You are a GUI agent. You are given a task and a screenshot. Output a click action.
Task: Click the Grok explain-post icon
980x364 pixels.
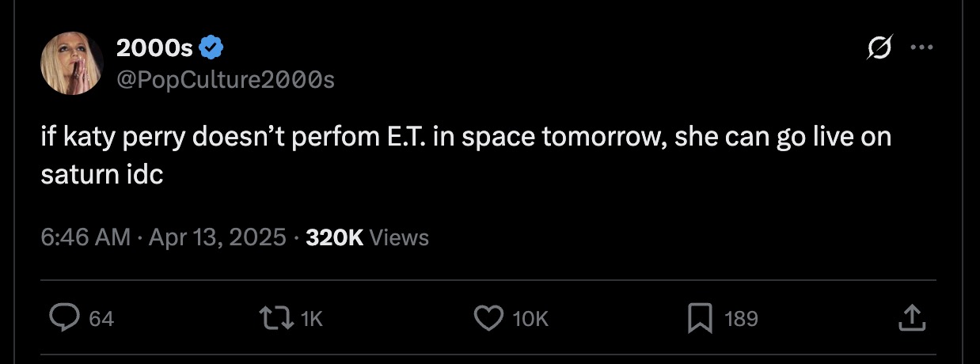[x=876, y=49]
